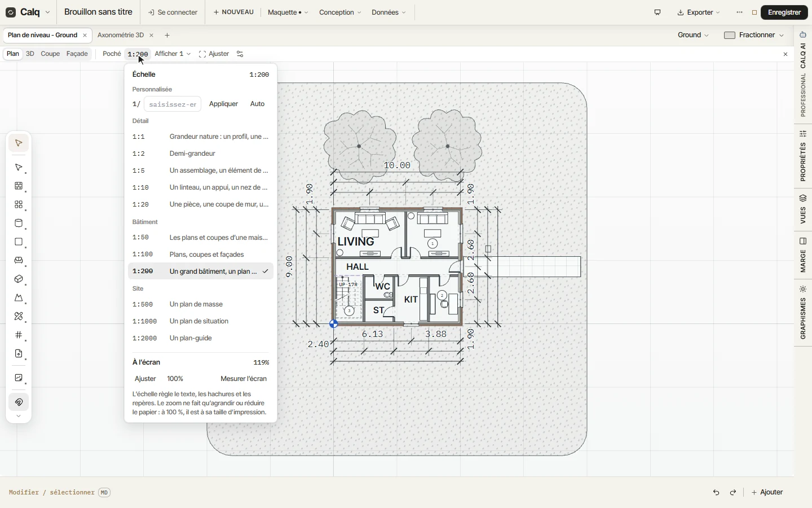
Task: Undo the last action
Action: (716, 493)
